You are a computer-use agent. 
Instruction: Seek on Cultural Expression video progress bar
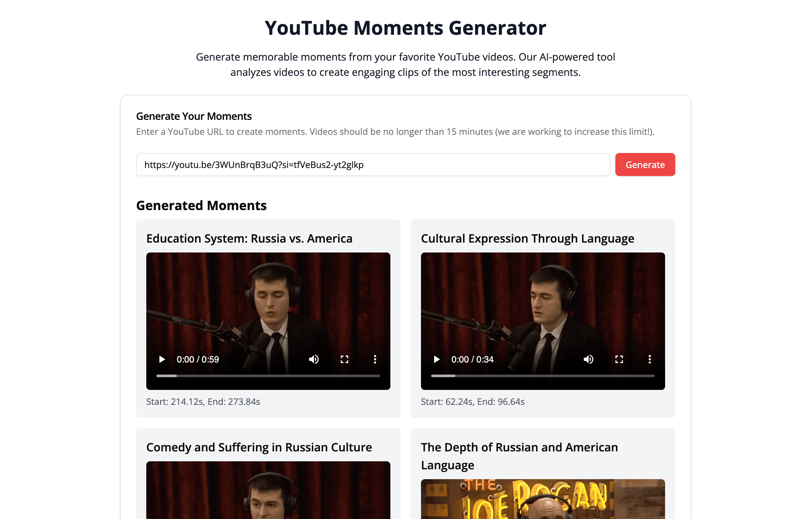[x=543, y=376]
